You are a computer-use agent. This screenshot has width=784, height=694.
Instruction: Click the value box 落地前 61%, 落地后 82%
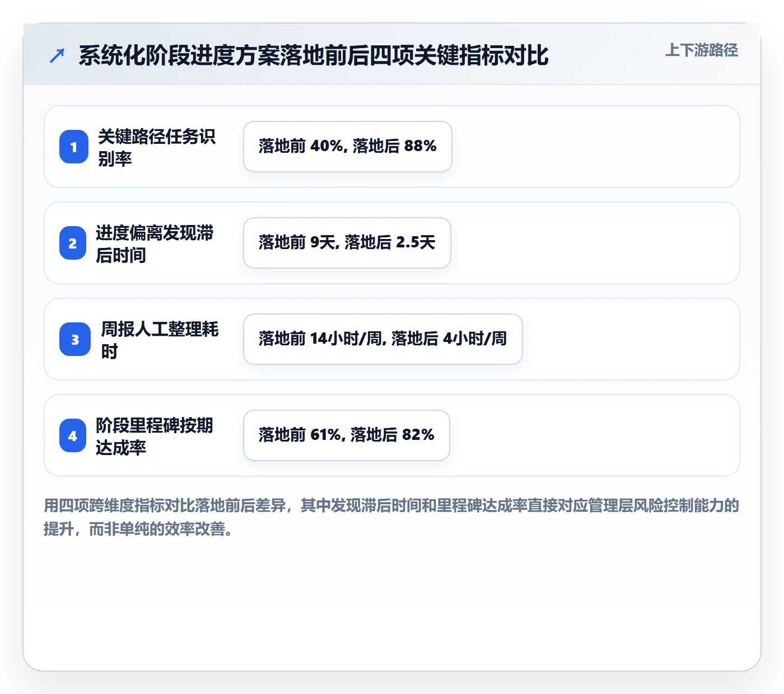347,435
